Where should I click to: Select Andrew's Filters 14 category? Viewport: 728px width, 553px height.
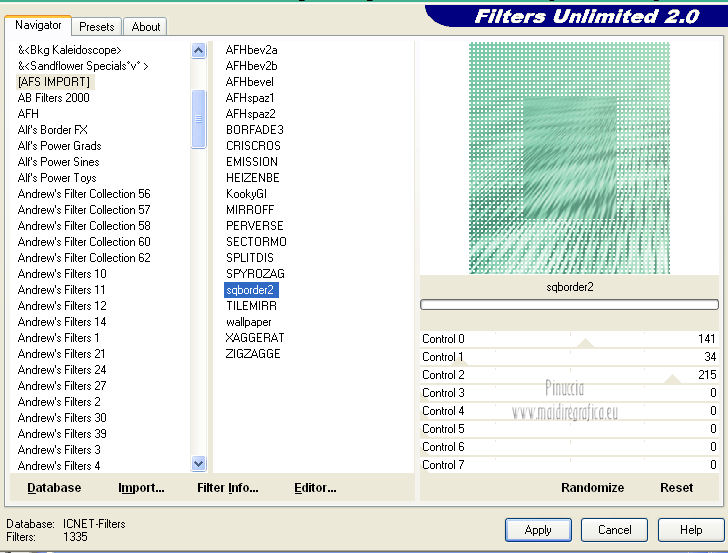[62, 322]
